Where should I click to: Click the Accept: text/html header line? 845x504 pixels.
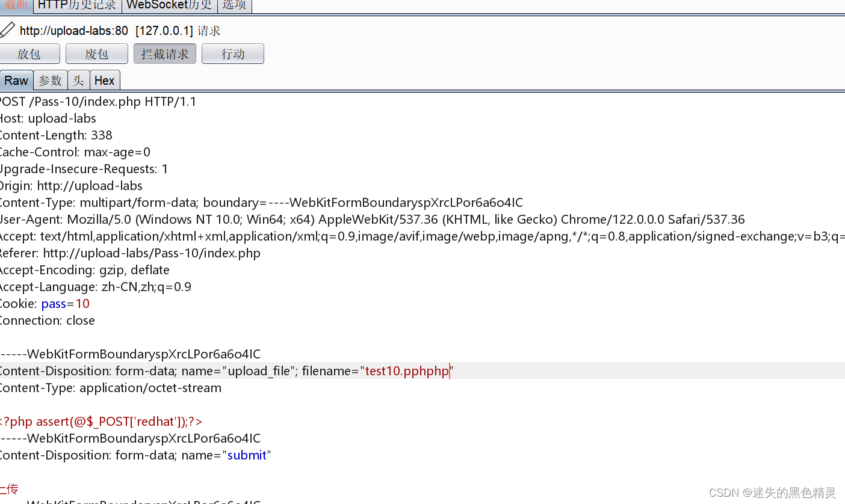click(422, 236)
